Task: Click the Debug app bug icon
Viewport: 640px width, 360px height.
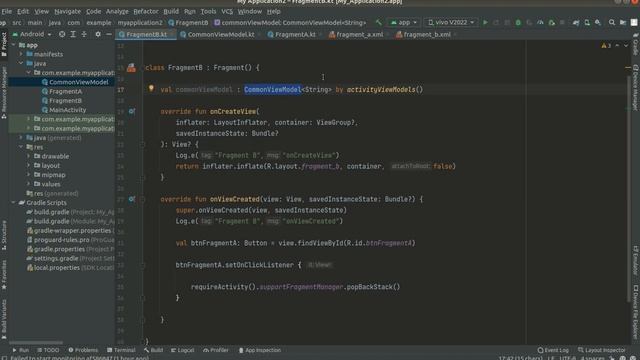Action: (518, 22)
